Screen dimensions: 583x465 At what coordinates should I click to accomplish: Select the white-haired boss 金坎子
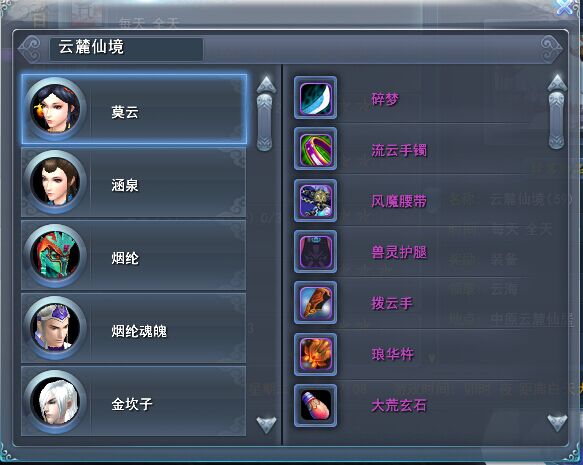(133, 401)
